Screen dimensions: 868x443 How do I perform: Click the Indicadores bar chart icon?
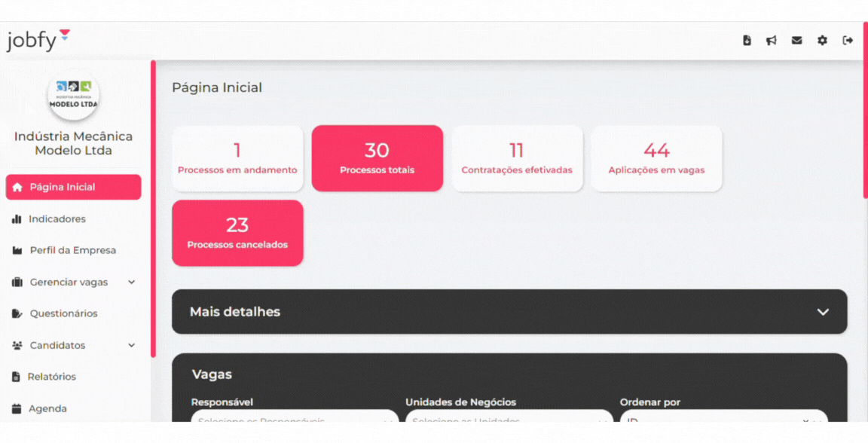click(17, 219)
